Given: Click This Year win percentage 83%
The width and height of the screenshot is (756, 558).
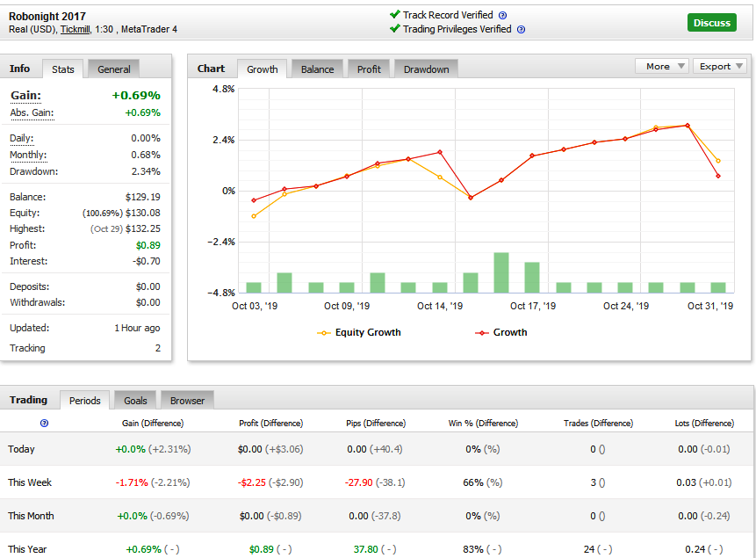Looking at the screenshot, I should (473, 549).
